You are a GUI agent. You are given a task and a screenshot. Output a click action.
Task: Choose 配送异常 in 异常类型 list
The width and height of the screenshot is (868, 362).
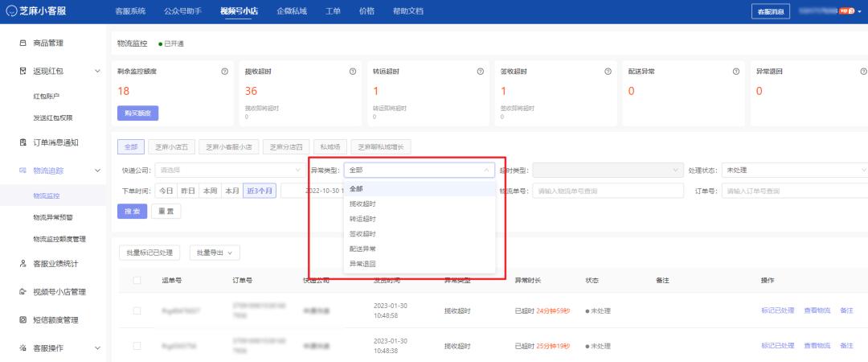[419, 249]
